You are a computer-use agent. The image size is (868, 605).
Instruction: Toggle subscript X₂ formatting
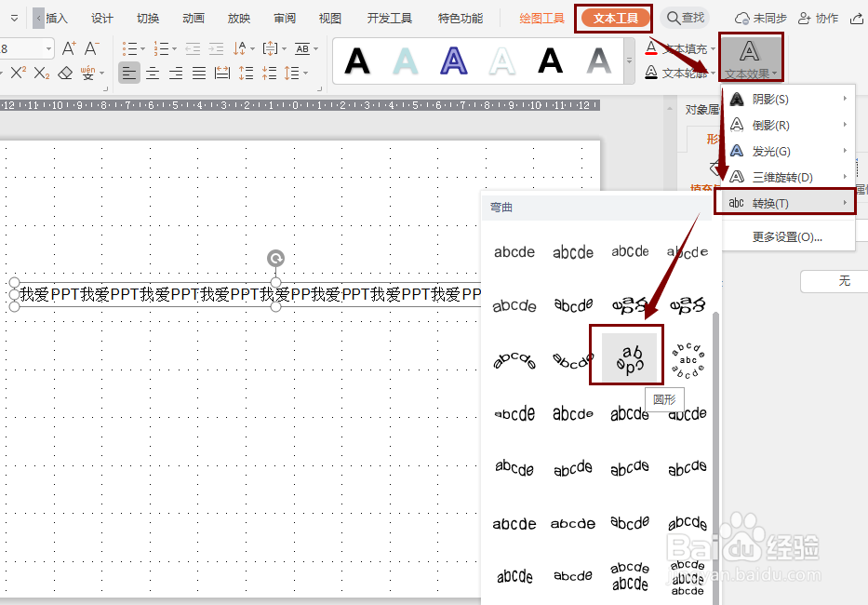pos(42,73)
